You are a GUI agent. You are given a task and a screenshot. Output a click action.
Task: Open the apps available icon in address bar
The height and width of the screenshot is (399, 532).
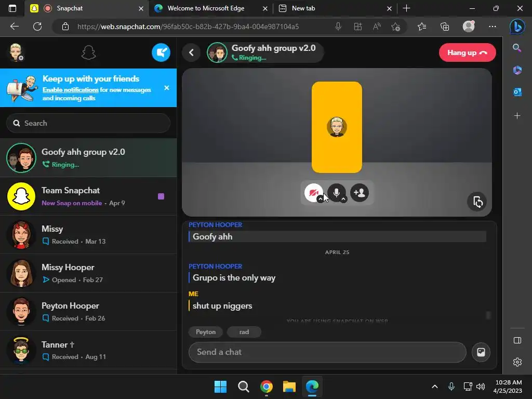click(357, 26)
